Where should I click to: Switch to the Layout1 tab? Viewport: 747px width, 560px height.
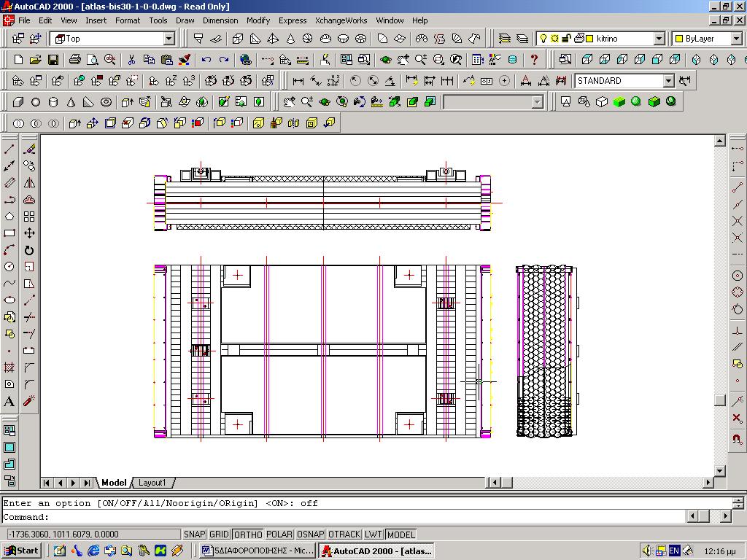pos(152,483)
